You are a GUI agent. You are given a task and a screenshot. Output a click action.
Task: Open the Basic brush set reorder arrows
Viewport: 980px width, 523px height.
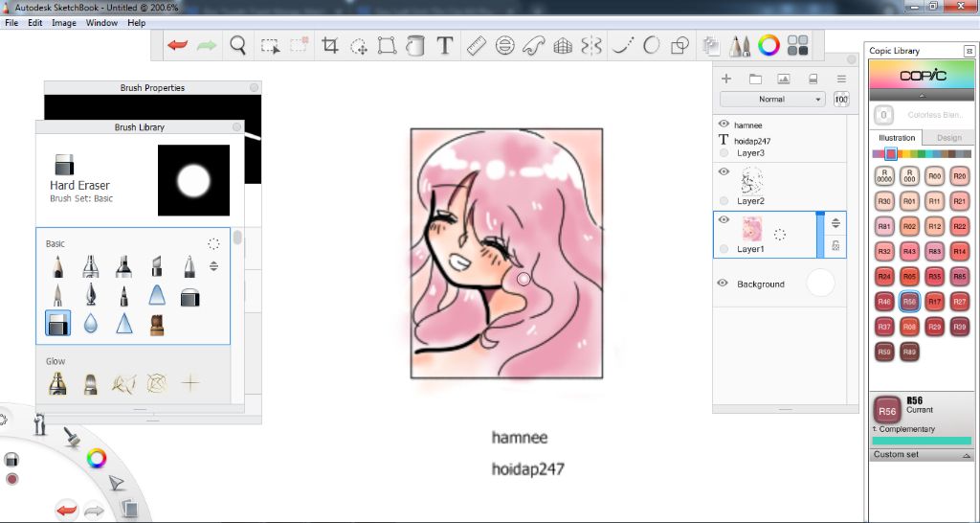[213, 266]
